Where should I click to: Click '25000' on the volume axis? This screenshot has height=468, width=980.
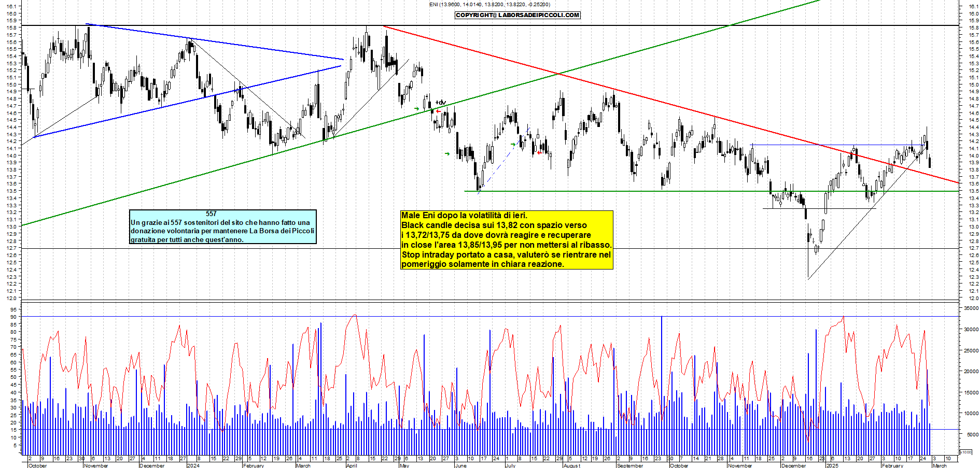971,350
